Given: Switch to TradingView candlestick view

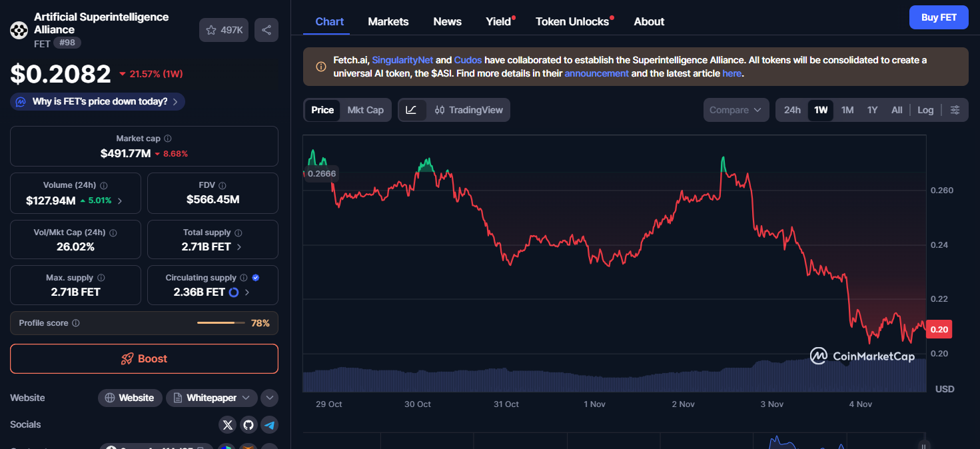Looking at the screenshot, I should click(x=454, y=110).
